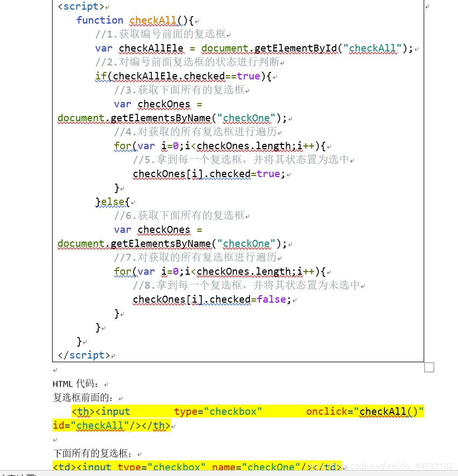Click the highlighted onclick="checkAll()" attribute
The width and height of the screenshot is (458, 476).
click(365, 412)
